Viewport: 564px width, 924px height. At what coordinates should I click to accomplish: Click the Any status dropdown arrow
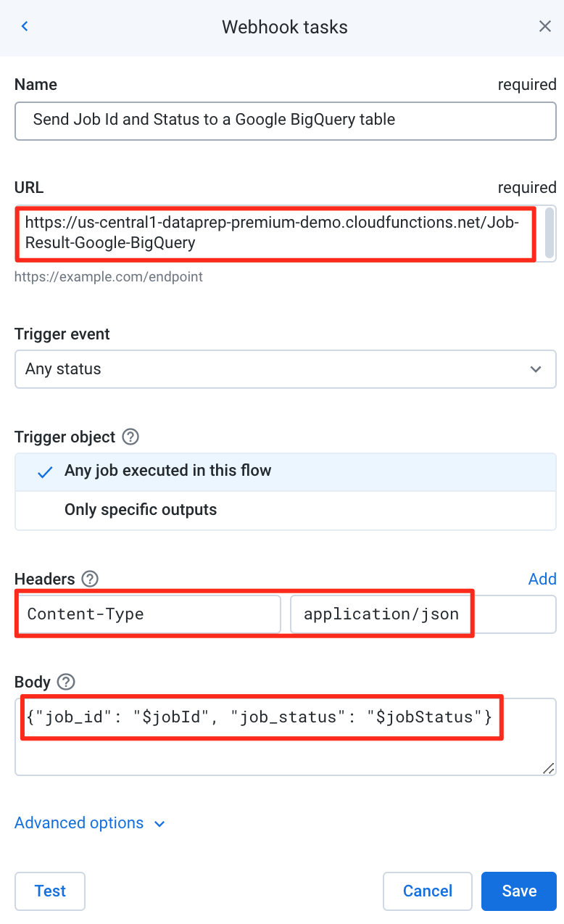coord(536,369)
